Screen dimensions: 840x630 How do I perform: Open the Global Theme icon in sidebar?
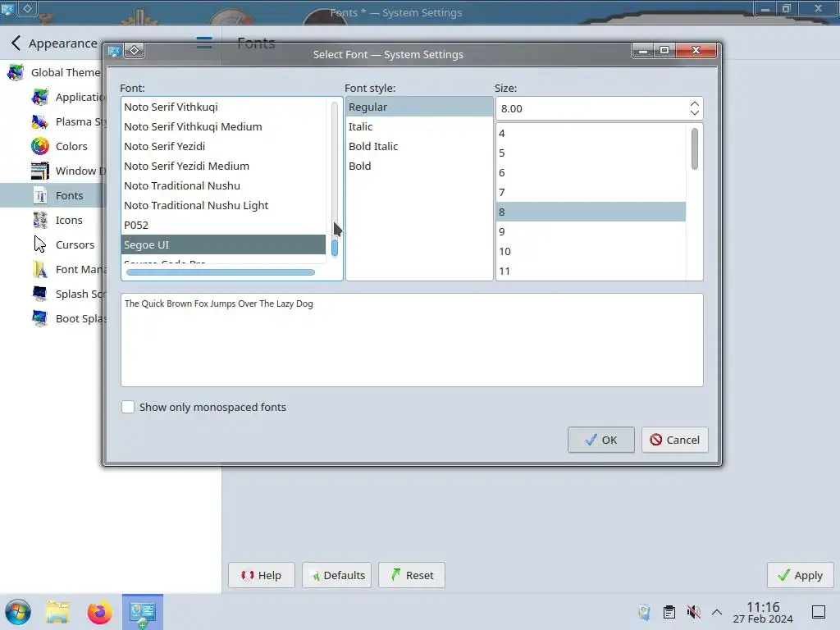15,72
